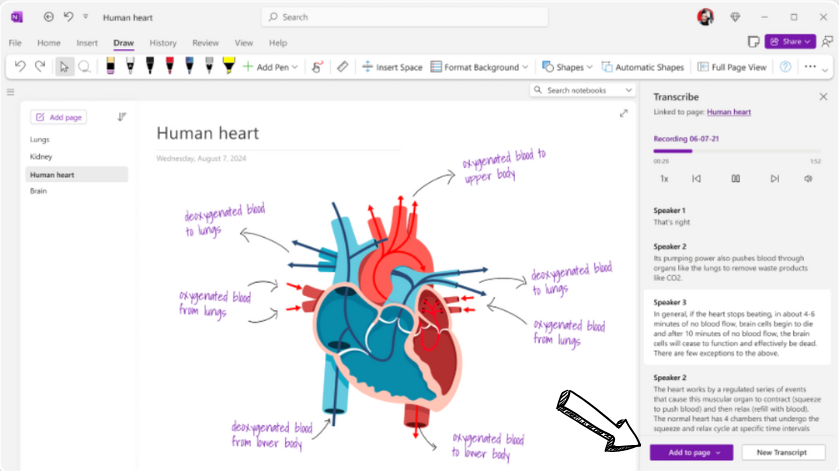Expand the Search notebooks dropdown arrow
The width and height of the screenshot is (839, 471).
(629, 90)
